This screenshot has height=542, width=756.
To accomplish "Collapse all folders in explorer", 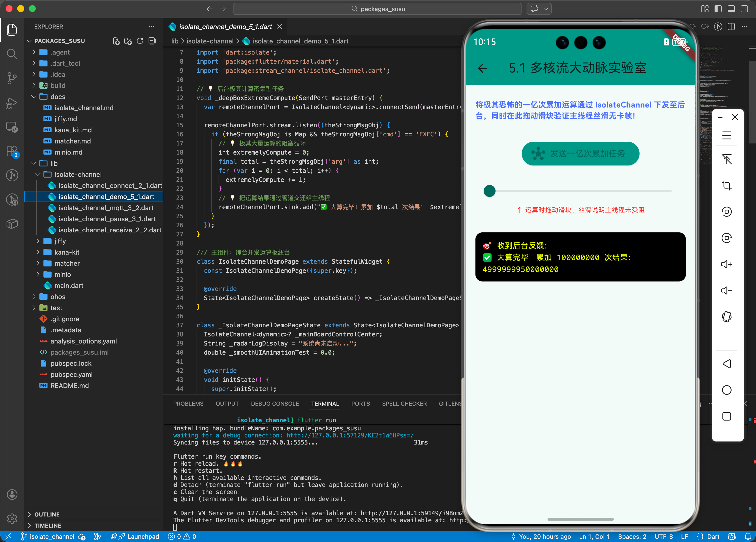I will [152, 41].
